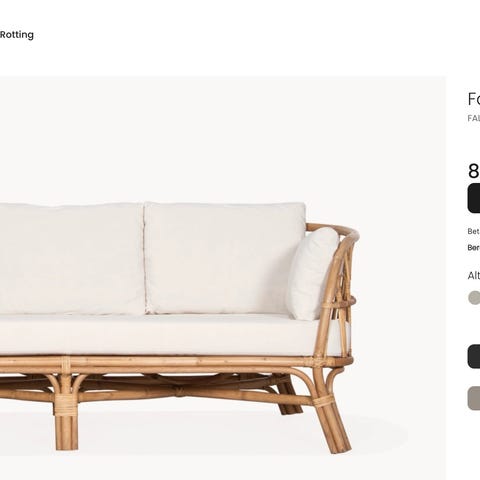
Task: Select the grey-beige color swatch
Action: click(474, 298)
